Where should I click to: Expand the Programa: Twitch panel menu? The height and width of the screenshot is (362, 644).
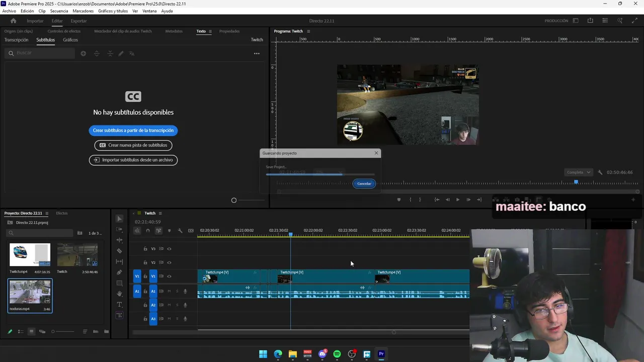click(308, 31)
